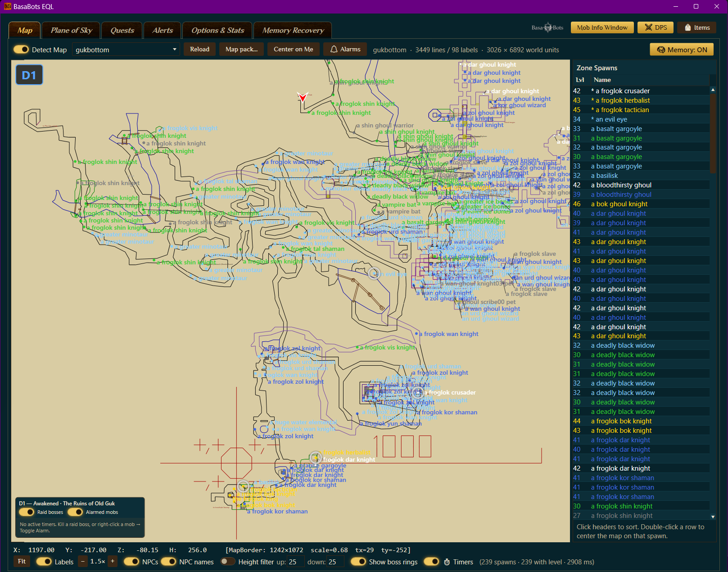Click the Map pack... button
This screenshot has width=728, height=572.
tap(241, 49)
